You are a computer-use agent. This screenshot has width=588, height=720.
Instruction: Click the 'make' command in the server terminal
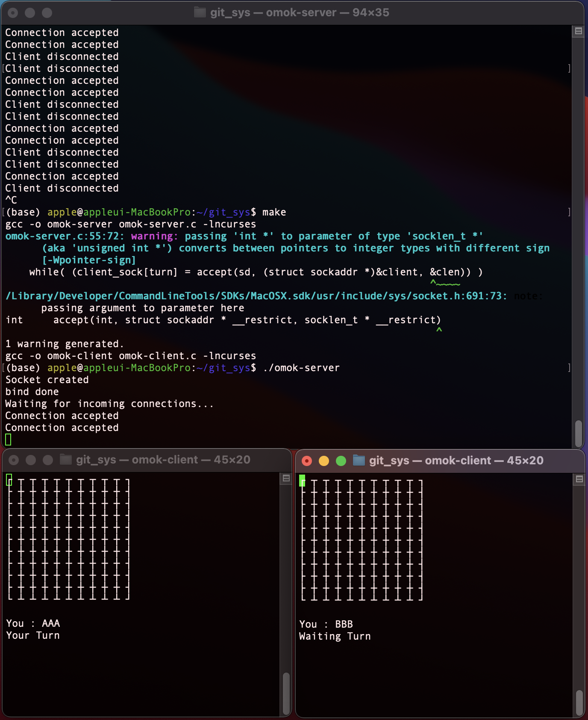pos(274,212)
